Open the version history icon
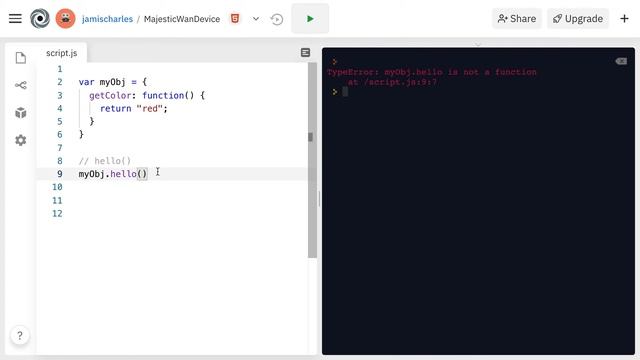The width and height of the screenshot is (640, 360). pyautogui.click(x=277, y=19)
